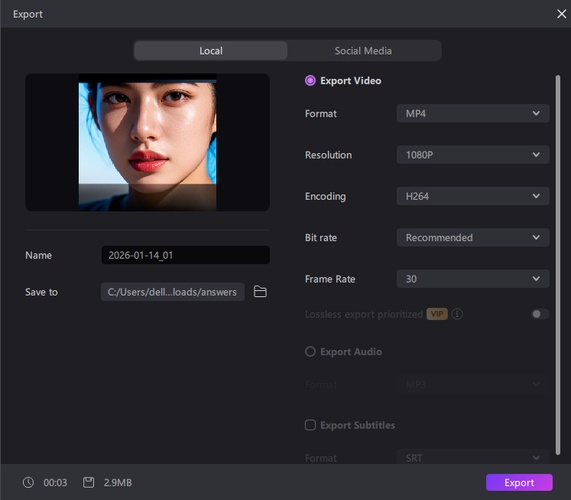Open the Resolution dropdown showing 1080P
The width and height of the screenshot is (571, 500).
[x=473, y=155]
